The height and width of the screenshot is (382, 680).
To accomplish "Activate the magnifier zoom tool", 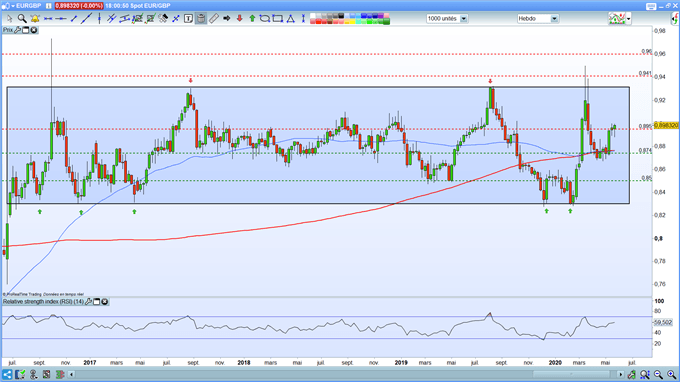I will [22, 19].
